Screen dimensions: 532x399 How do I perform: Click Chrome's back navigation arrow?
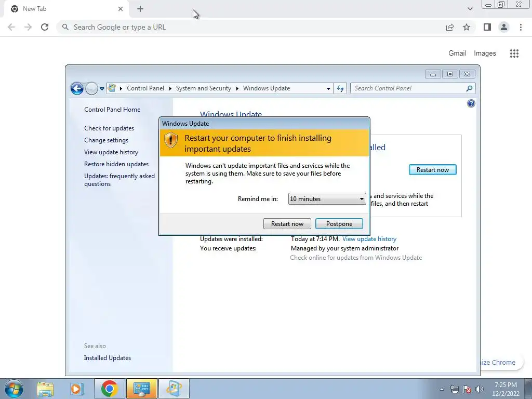(x=11, y=27)
